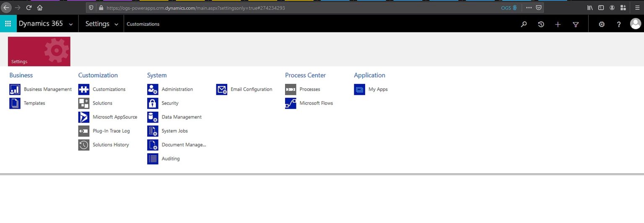Expand the Dynamics 365 dropdown chevron
644x223 pixels.
coord(71,24)
